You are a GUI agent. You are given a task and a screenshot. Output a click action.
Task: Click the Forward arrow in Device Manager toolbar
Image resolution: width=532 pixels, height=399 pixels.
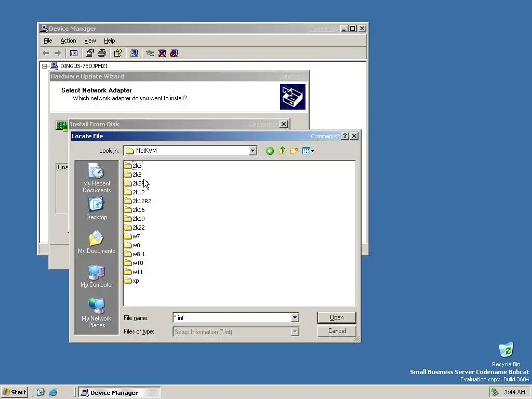tap(58, 54)
